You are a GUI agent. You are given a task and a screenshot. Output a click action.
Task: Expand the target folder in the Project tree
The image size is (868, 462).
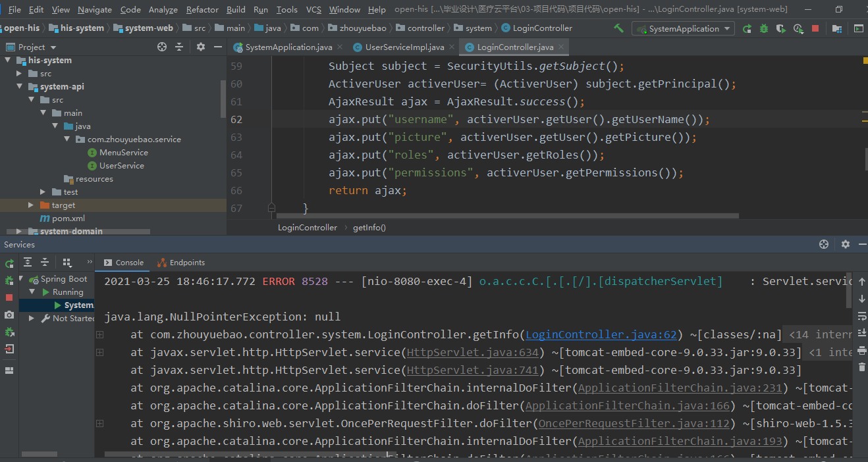coord(31,205)
